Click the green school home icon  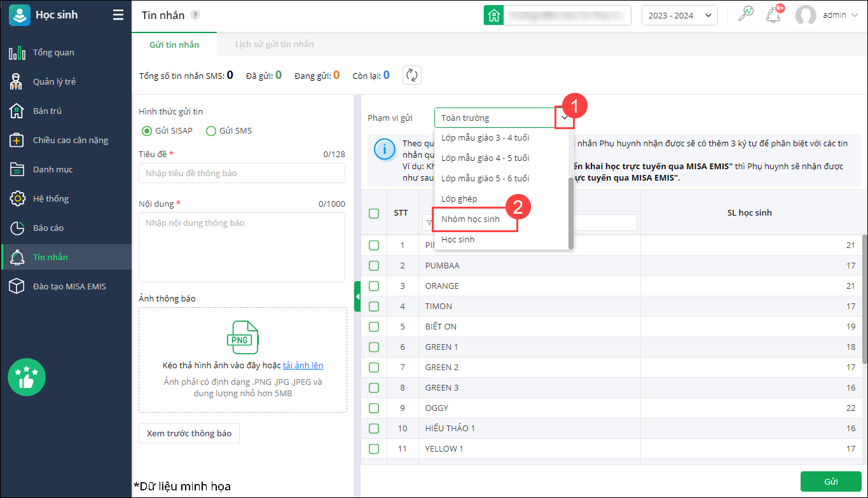tap(493, 15)
